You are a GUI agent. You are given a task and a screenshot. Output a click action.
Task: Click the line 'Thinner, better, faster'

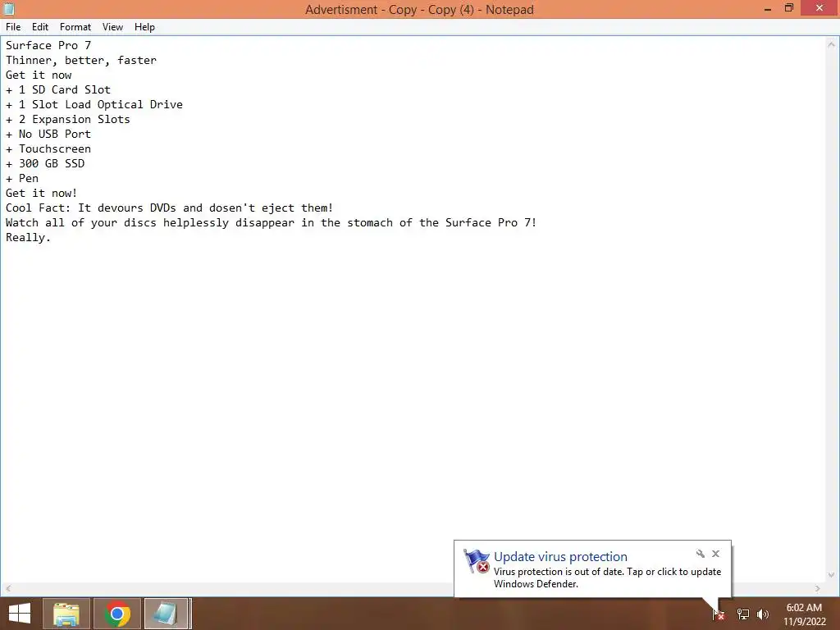tap(81, 61)
